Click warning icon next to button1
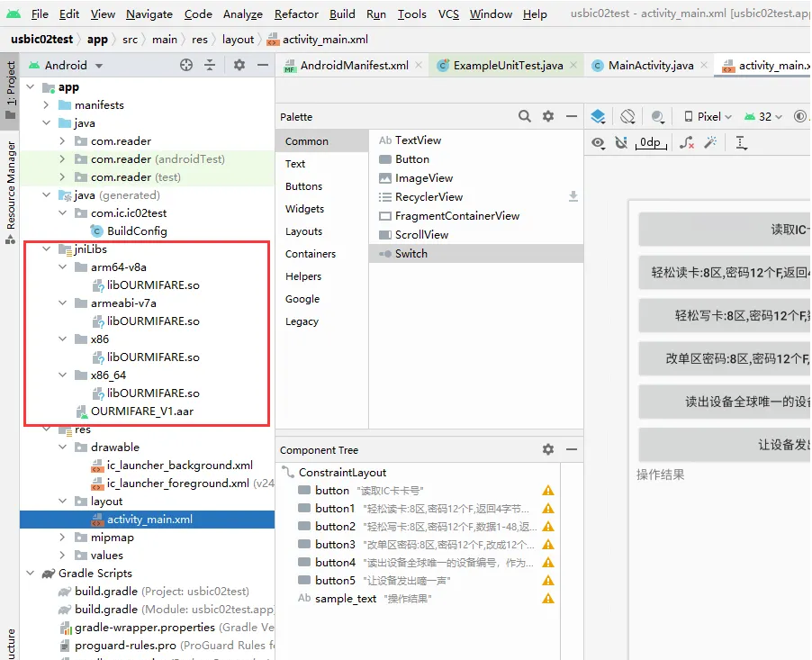This screenshot has height=660, width=812. pyautogui.click(x=548, y=508)
